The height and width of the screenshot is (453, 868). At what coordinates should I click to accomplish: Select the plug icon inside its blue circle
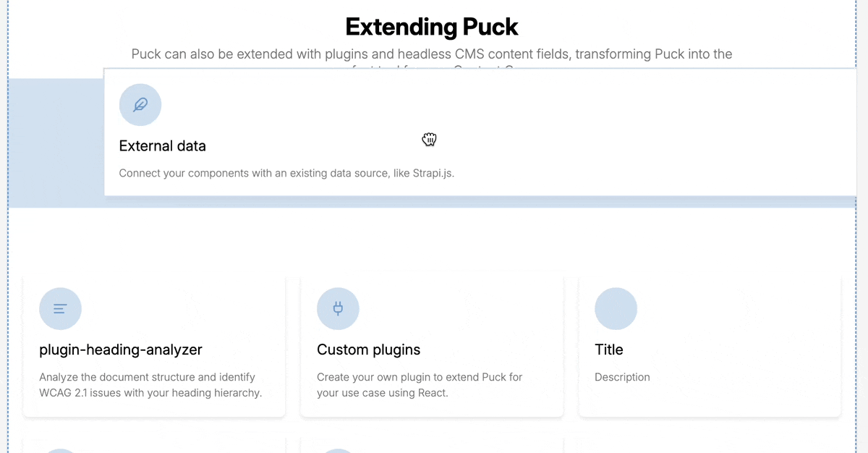[338, 308]
